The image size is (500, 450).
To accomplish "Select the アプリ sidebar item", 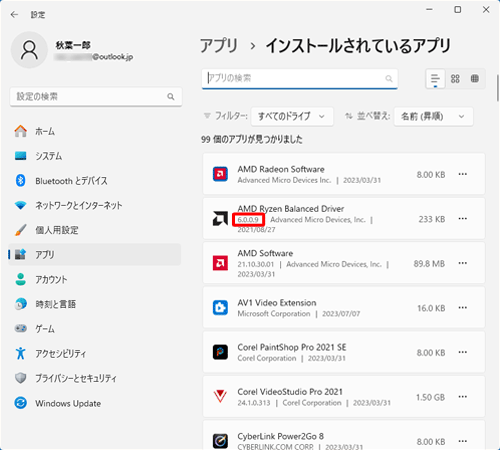I will tap(95, 255).
